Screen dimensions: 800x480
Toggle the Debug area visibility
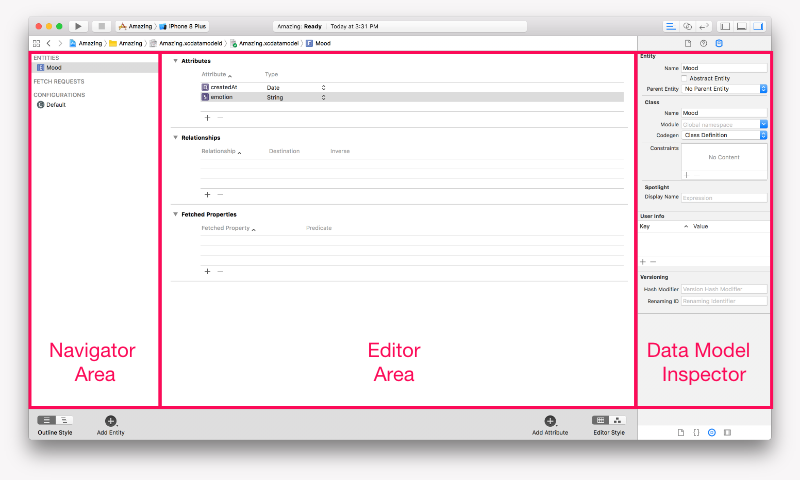click(x=742, y=26)
